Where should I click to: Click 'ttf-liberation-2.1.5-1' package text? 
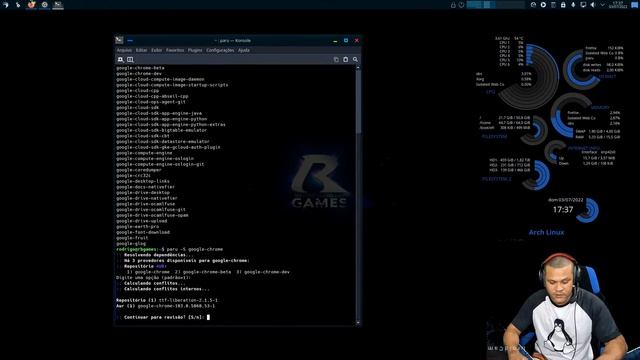tap(188, 300)
